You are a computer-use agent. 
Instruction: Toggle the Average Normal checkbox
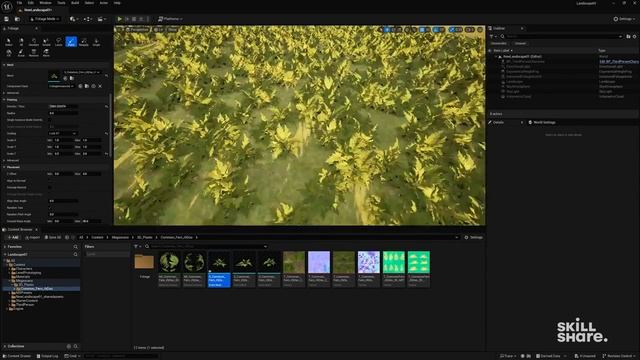pos(50,187)
